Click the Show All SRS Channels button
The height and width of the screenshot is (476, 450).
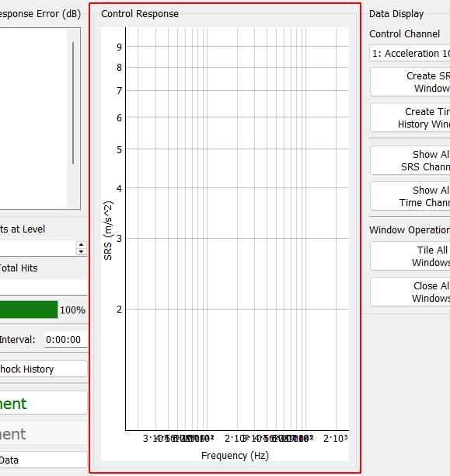tap(410, 160)
